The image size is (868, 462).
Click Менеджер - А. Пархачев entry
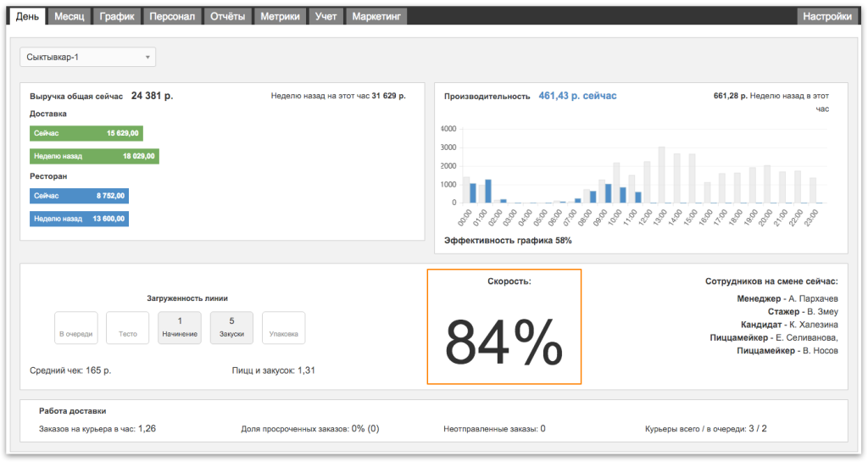pos(787,298)
